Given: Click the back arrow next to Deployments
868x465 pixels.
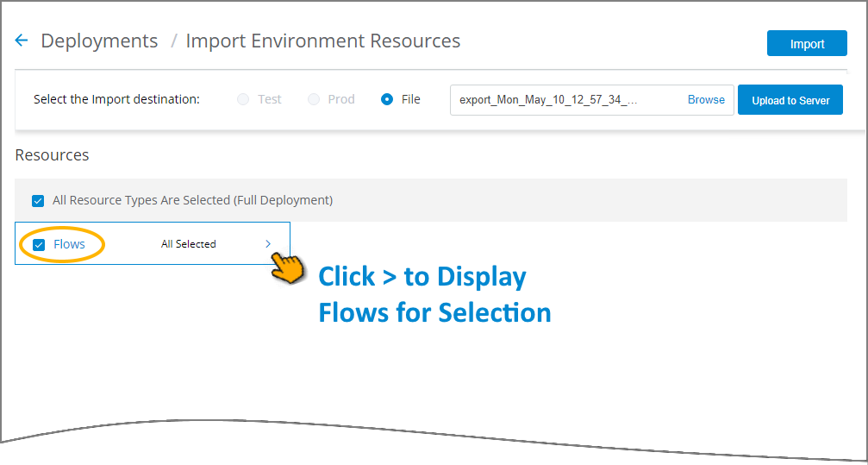Looking at the screenshot, I should tap(21, 41).
